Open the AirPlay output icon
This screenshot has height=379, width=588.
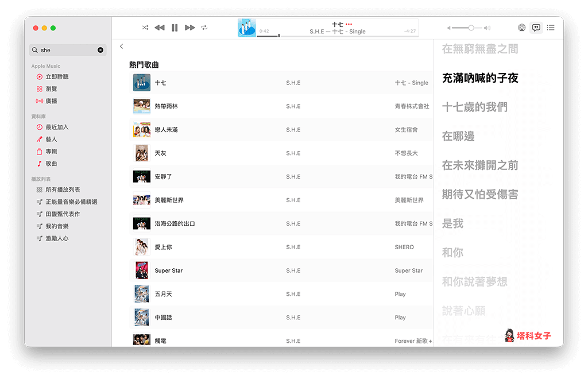coord(521,28)
